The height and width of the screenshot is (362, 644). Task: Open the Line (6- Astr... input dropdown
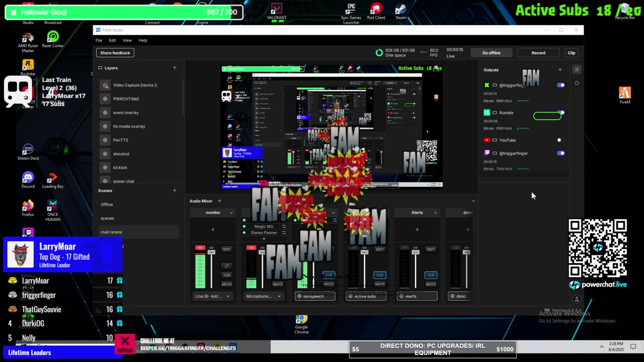212,296
